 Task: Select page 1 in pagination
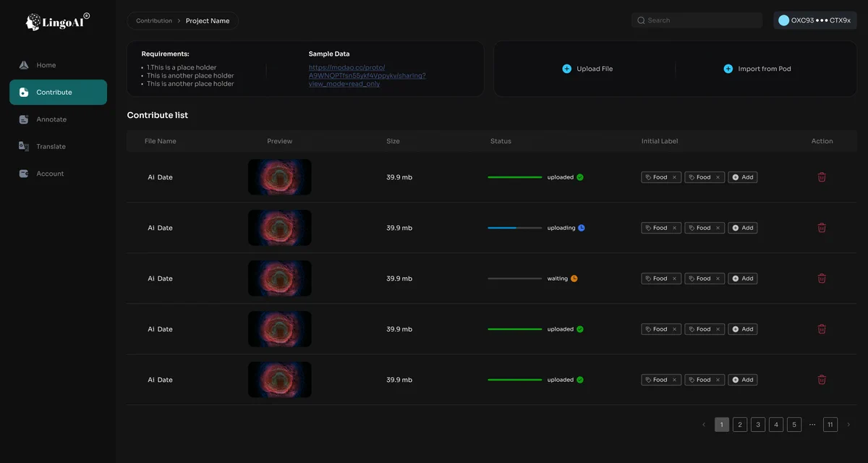point(722,425)
